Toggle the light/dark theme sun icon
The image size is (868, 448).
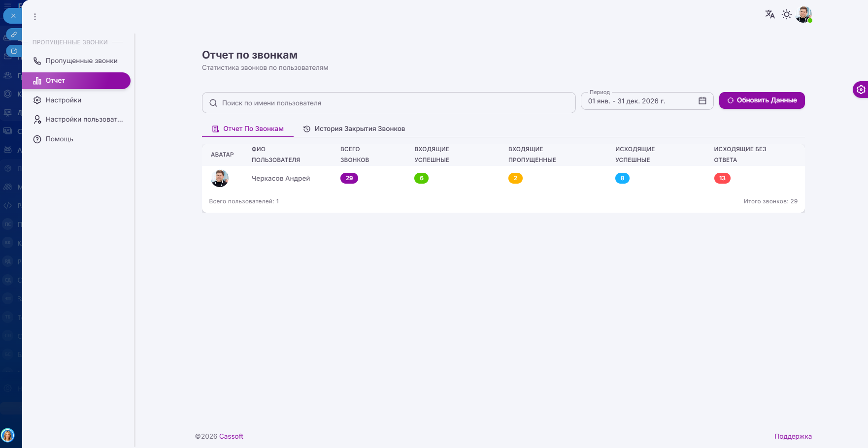pos(787,14)
